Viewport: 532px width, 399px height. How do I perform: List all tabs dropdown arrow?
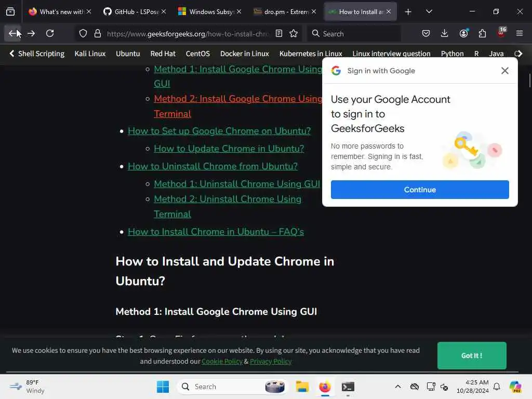[429, 12]
